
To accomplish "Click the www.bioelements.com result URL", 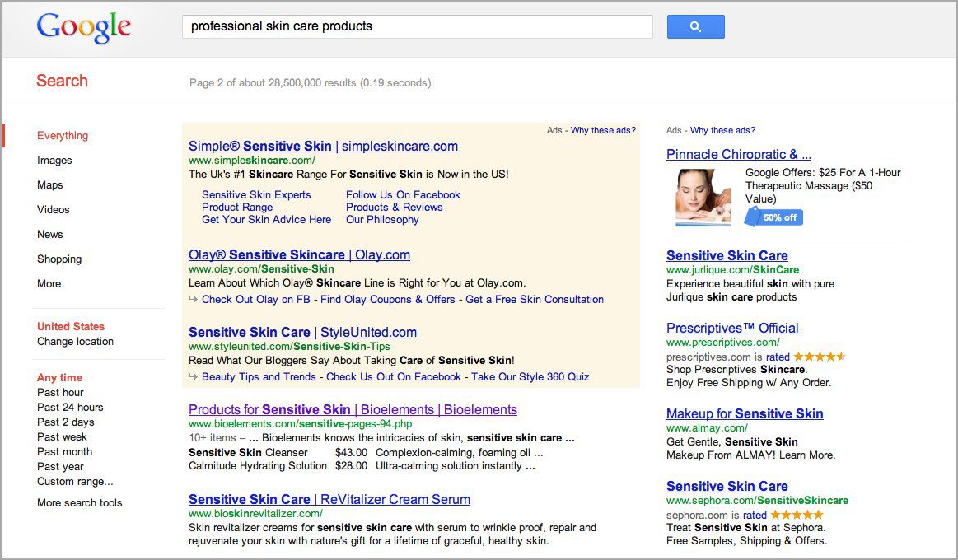I will [x=300, y=424].
